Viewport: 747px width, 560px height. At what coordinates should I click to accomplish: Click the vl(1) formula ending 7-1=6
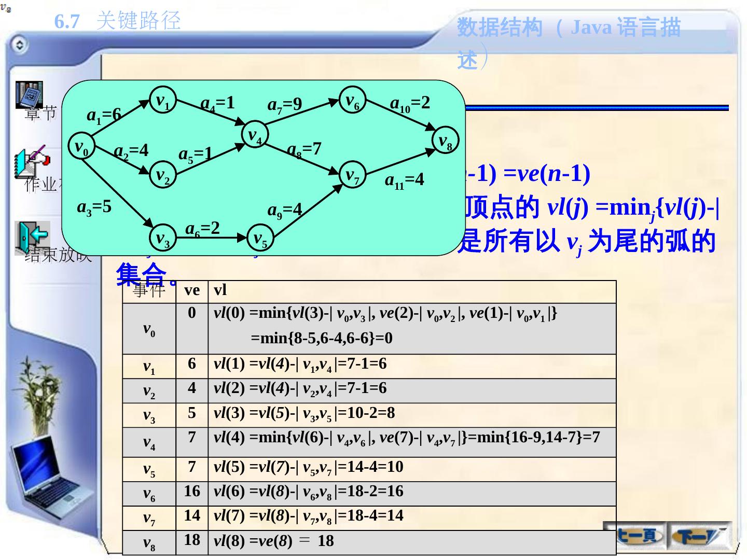(300, 365)
